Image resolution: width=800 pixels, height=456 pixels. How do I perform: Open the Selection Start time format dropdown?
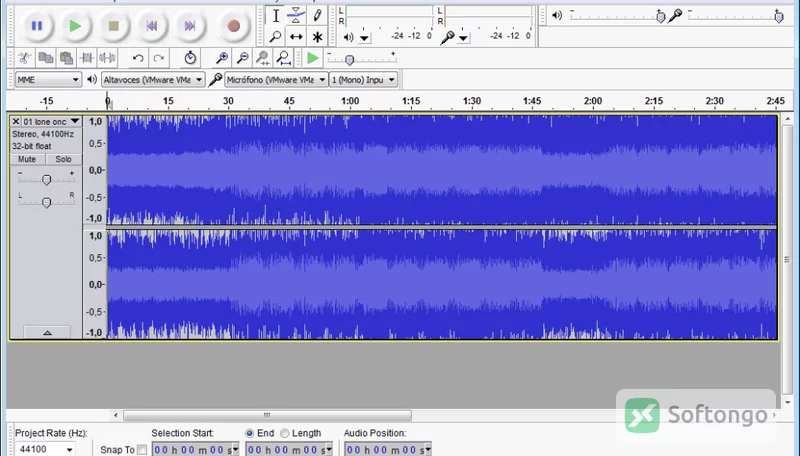[236, 450]
